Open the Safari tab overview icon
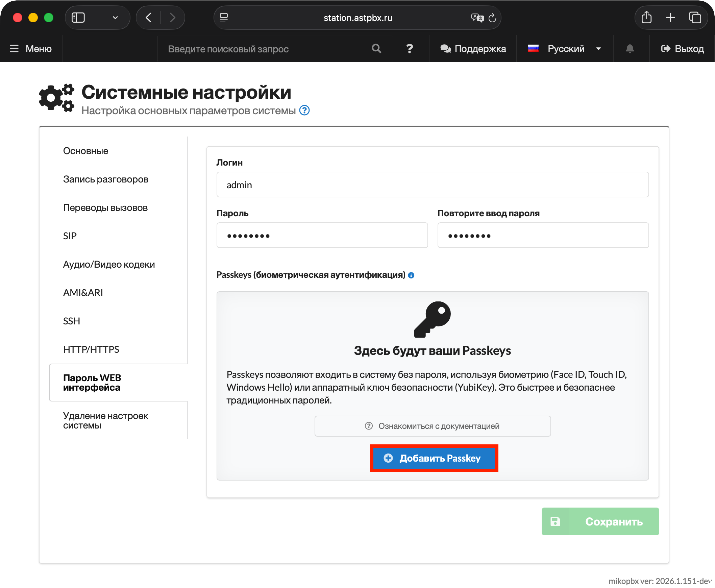Screen dimensions: 715x588 coord(695,18)
